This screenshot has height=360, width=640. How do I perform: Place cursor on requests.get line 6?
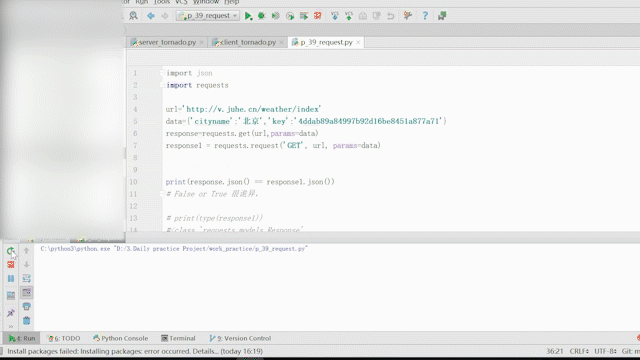pos(242,133)
